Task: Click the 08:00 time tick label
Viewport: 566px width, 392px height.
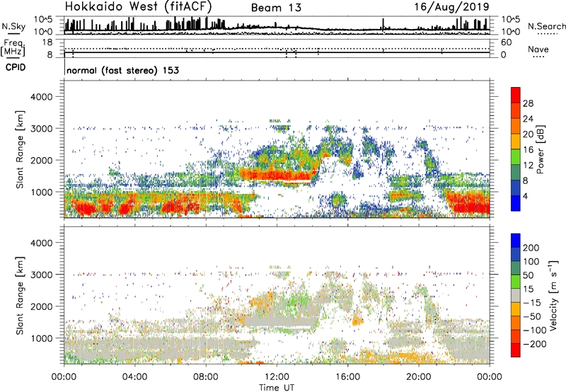Action: coord(206,377)
